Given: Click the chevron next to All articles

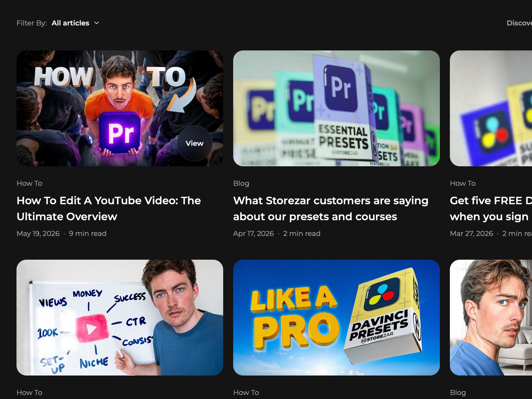Looking at the screenshot, I should [x=97, y=23].
